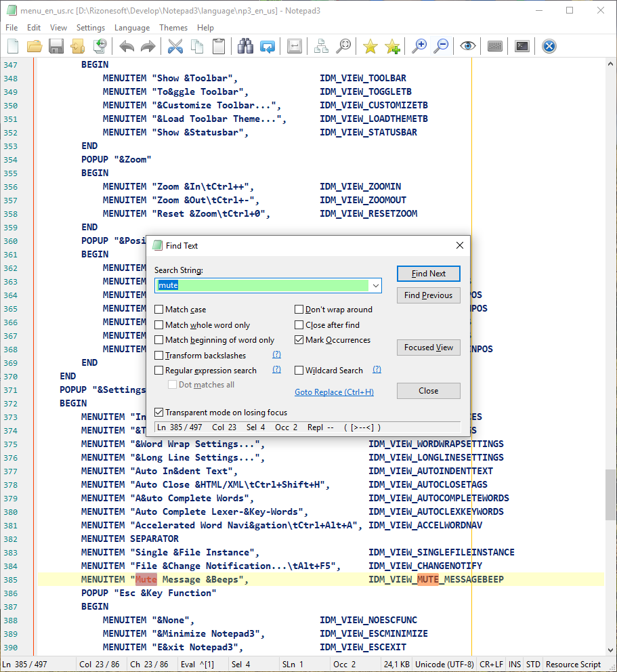Cut selection using the scissors toolbar icon

point(175,46)
